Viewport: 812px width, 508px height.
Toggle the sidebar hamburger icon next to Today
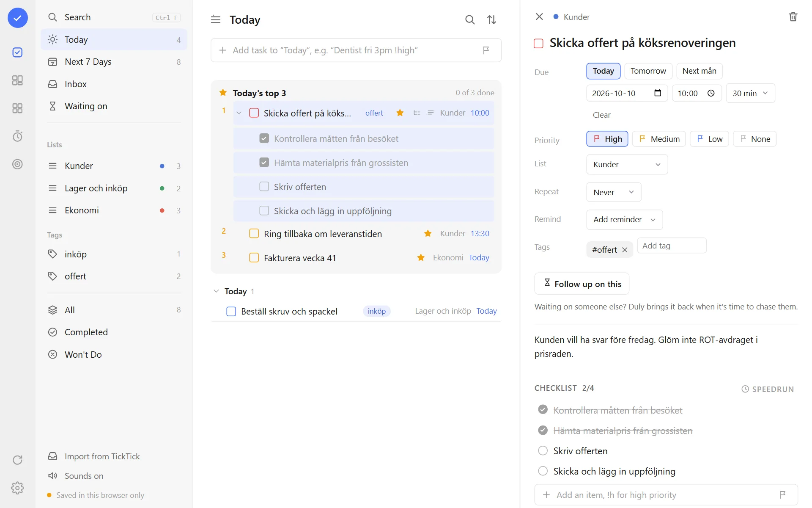tap(216, 19)
